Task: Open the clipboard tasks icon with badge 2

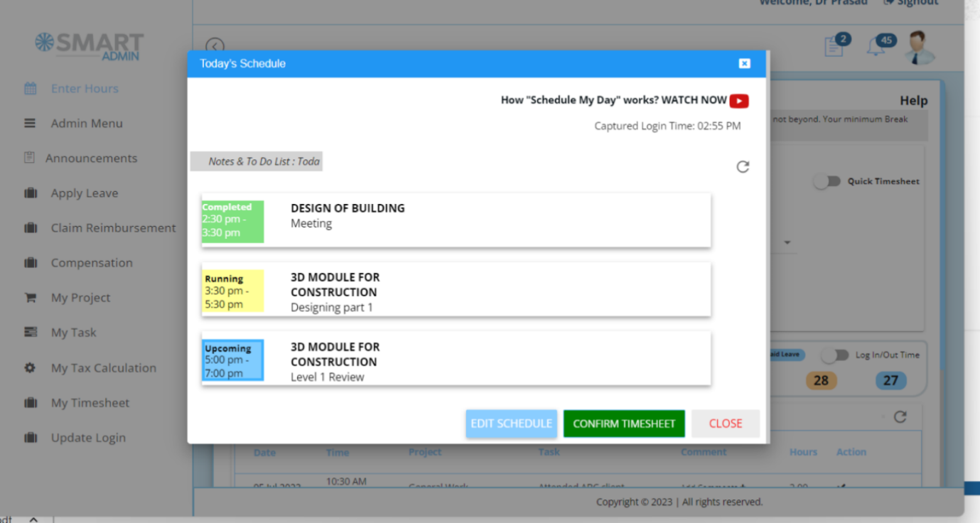Action: pyautogui.click(x=834, y=47)
